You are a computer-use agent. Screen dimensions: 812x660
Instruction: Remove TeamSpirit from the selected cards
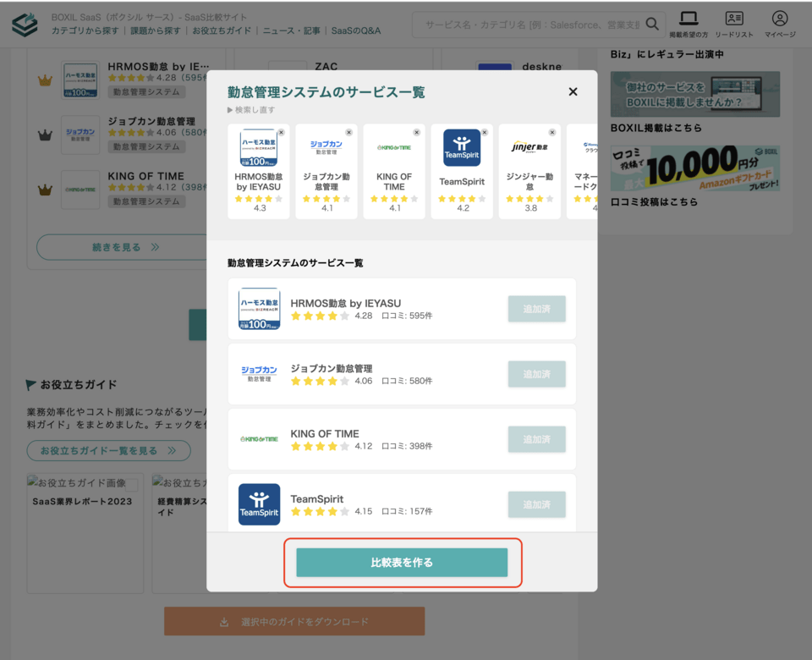(484, 133)
